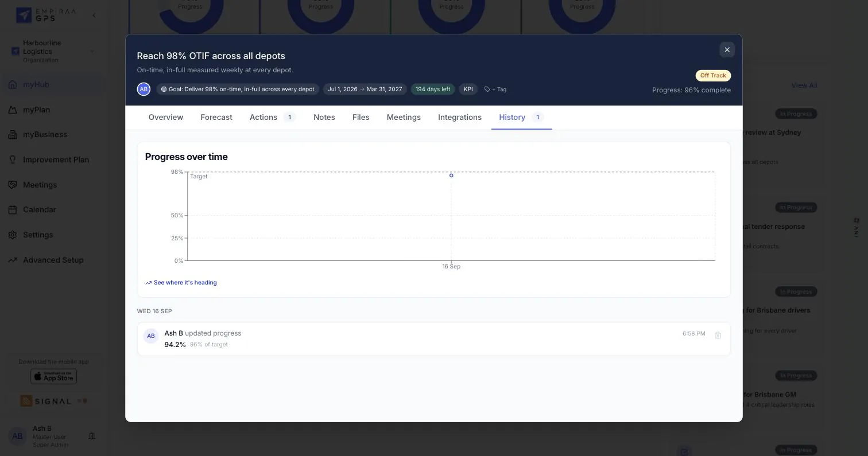868x456 pixels.
Task: Select the History tab
Action: point(521,117)
